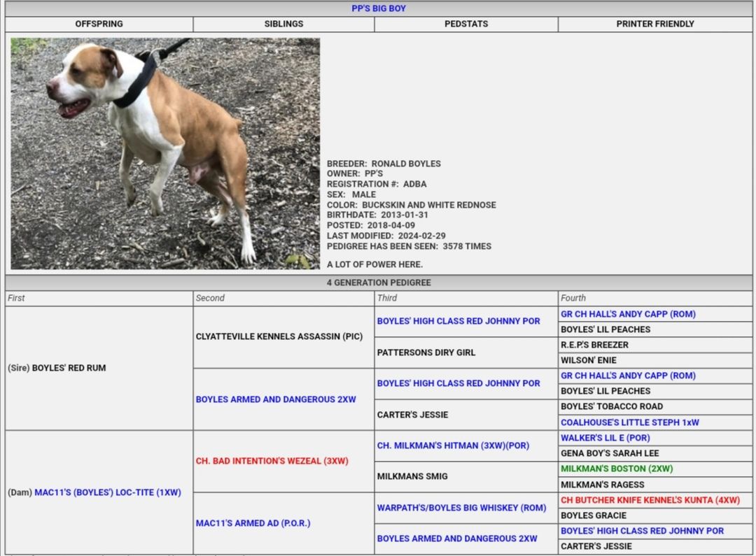The height and width of the screenshot is (556, 756).
Task: Click the LAST MODIFIED: 2024-02-29 line
Action: (386, 236)
